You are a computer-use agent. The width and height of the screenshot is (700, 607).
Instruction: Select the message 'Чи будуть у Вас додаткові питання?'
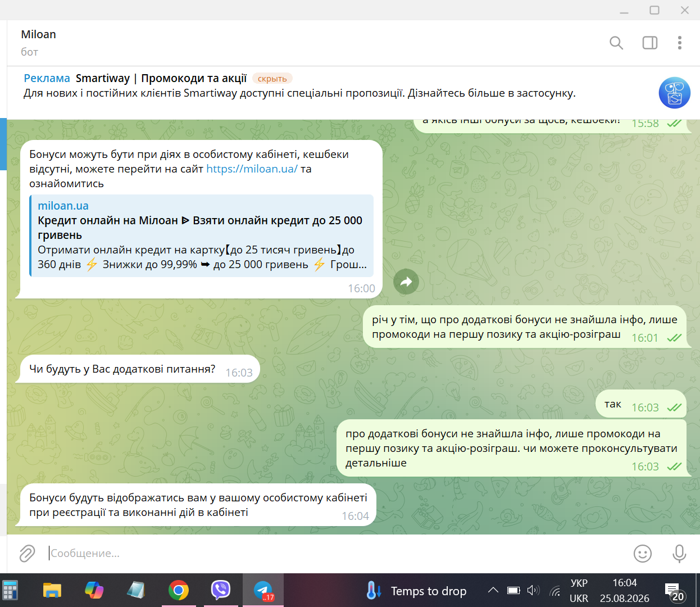point(138,369)
